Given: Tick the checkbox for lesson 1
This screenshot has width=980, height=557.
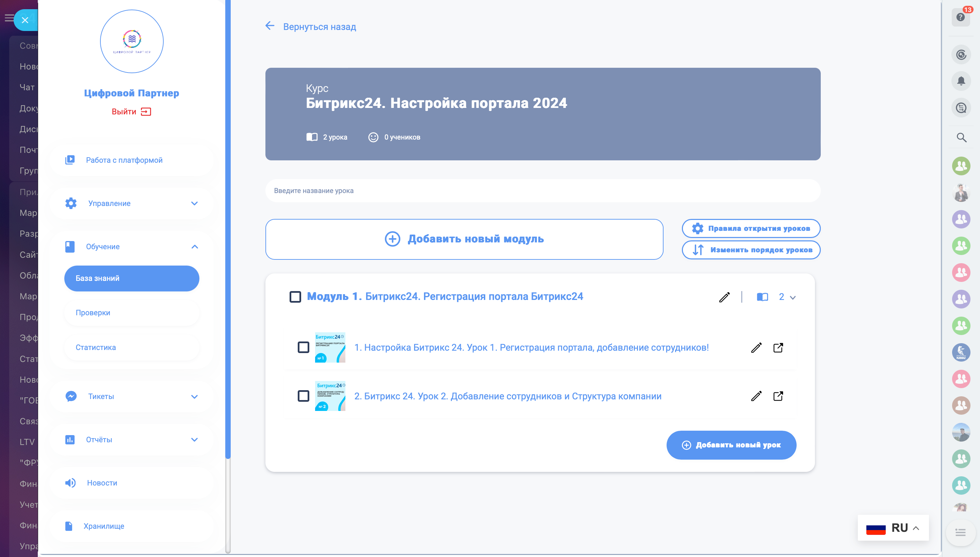Looking at the screenshot, I should (303, 347).
